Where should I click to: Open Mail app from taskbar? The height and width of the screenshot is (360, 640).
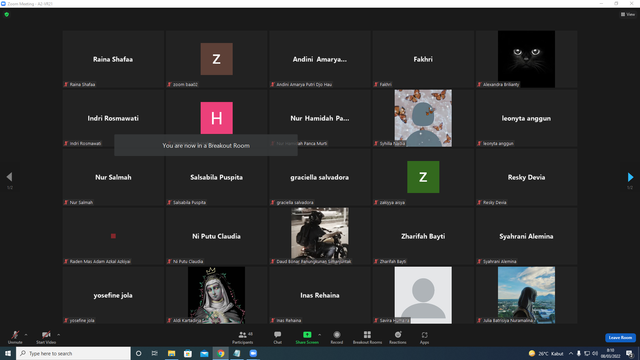[x=204, y=353]
